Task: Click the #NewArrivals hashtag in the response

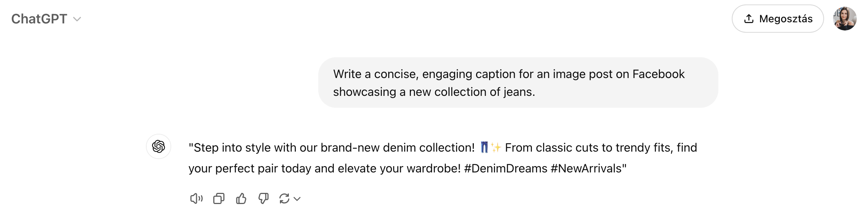Action: coord(586,168)
